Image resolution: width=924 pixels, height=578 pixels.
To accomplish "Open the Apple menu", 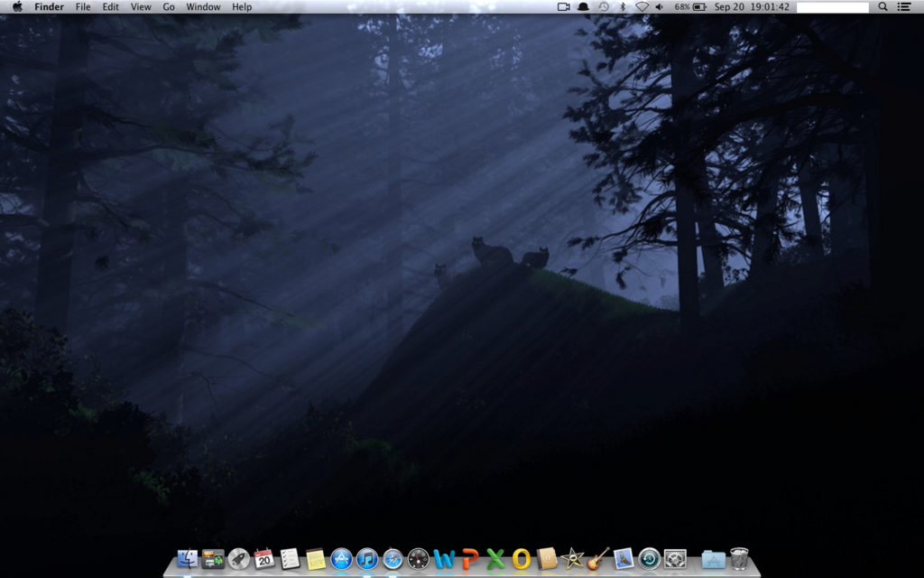I will pos(17,6).
